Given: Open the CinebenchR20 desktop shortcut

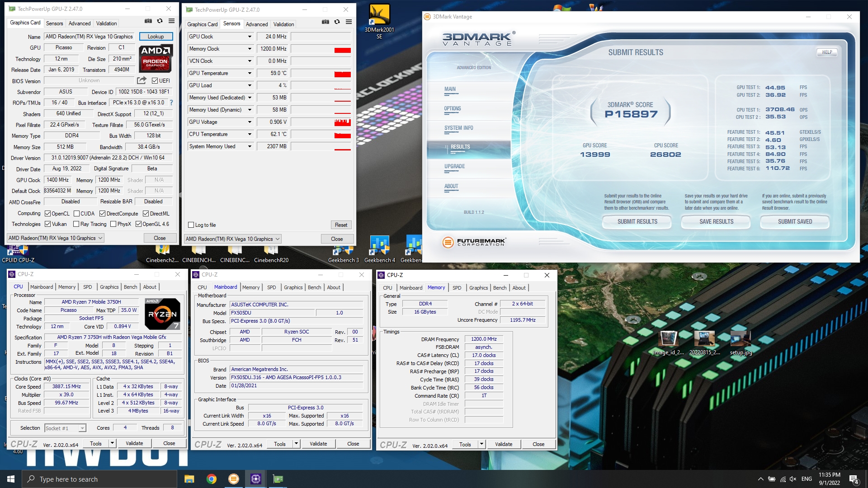Looking at the screenshot, I should pos(271,254).
